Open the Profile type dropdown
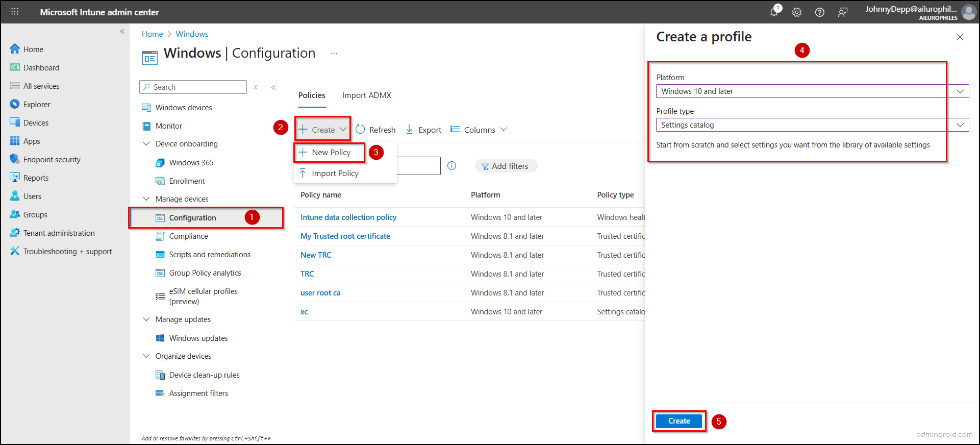 812,125
